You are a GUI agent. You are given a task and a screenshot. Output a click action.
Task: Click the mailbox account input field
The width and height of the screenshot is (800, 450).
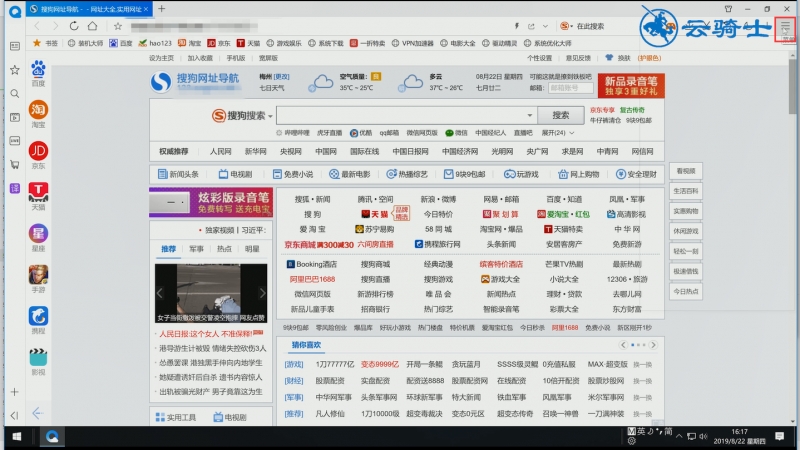[570, 88]
